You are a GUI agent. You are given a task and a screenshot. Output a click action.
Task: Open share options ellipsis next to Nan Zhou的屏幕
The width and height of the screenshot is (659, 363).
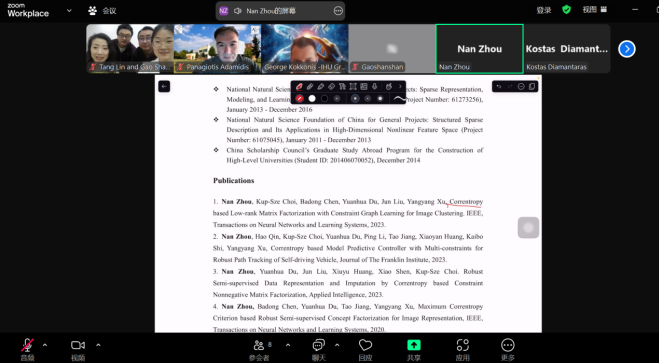[338, 11]
